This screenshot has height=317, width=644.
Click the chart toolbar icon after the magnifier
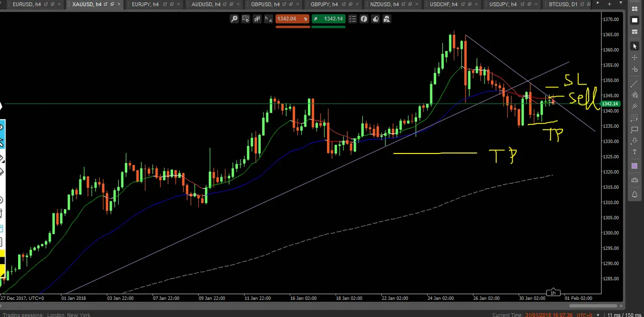coord(246,19)
